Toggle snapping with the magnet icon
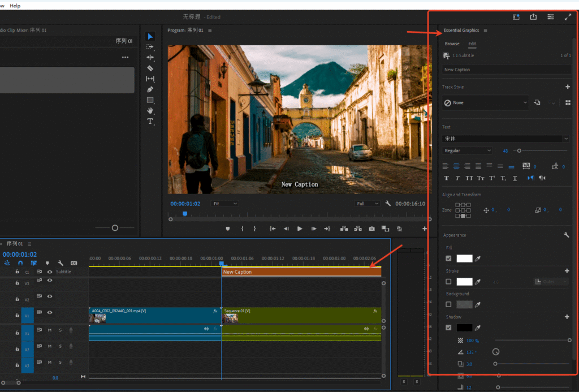This screenshot has height=392, width=579. coord(20,263)
